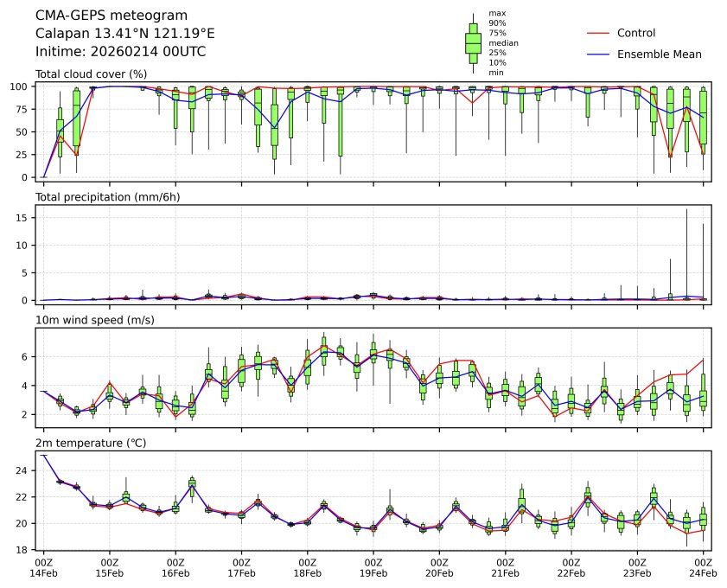Click the Inittime 20260214 00UTC text
Screen dimensions: 727x588
(120, 52)
